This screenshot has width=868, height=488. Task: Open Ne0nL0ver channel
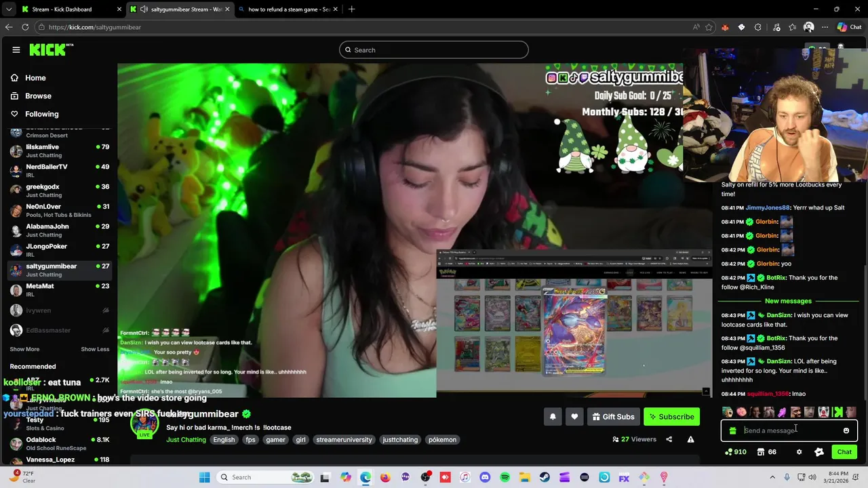click(60, 210)
